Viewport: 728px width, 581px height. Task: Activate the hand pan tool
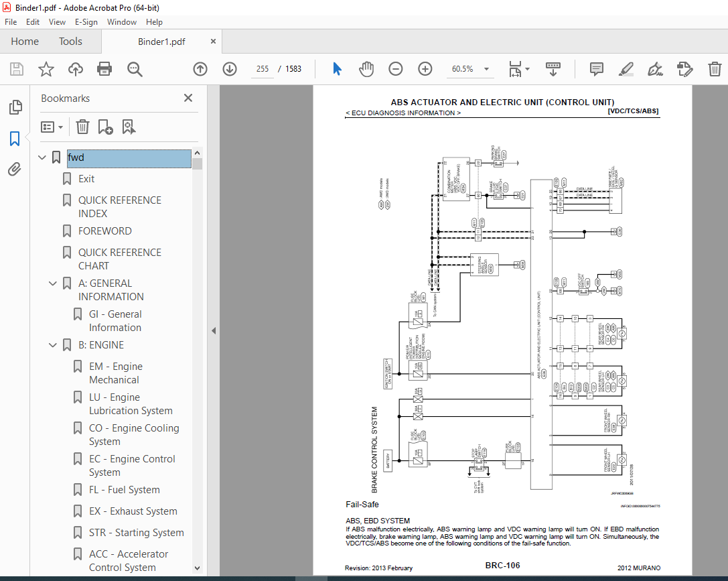coord(366,69)
